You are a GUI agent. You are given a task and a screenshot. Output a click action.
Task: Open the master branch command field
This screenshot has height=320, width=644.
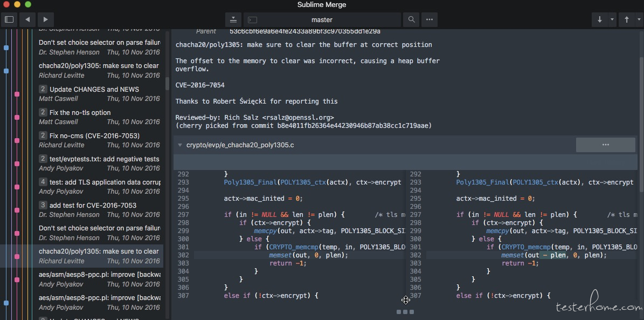(x=322, y=19)
